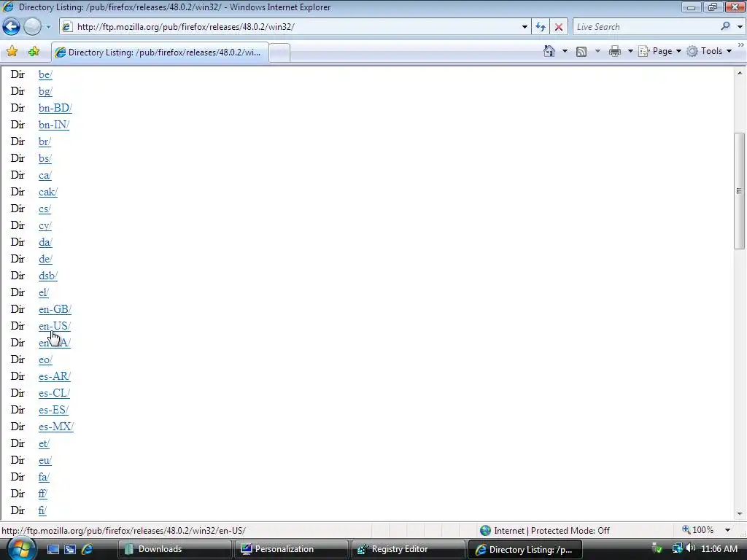Open Favorites Center star icon
747x560 pixels.
coord(12,52)
